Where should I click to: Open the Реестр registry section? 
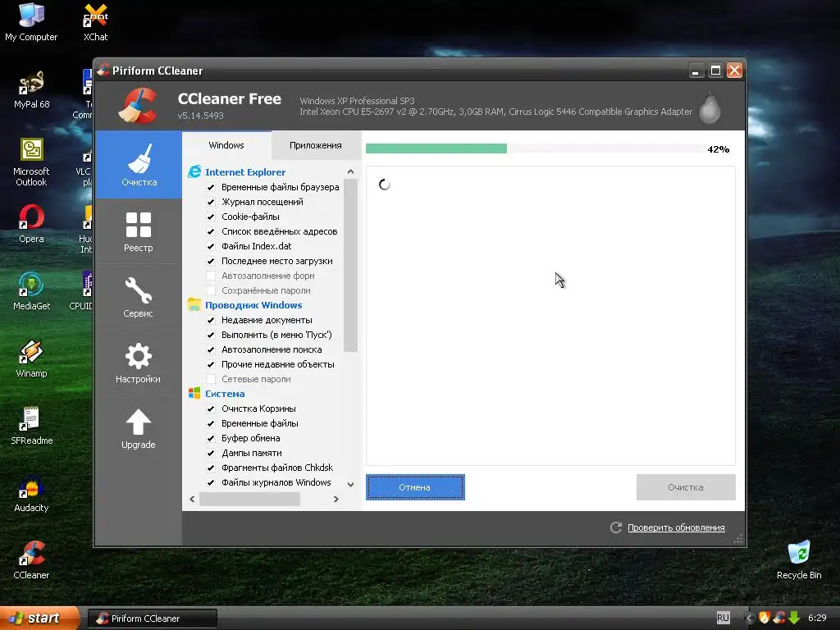point(139,231)
